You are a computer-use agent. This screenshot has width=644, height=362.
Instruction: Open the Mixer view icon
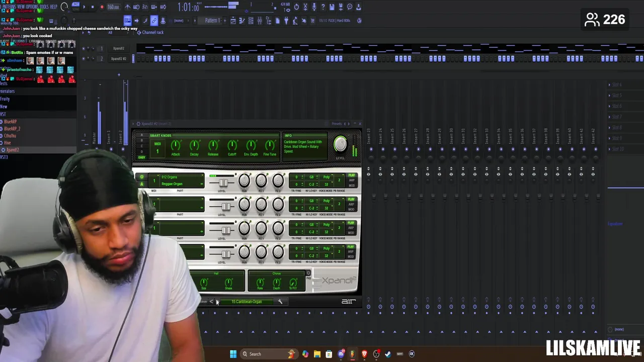pyautogui.click(x=260, y=21)
